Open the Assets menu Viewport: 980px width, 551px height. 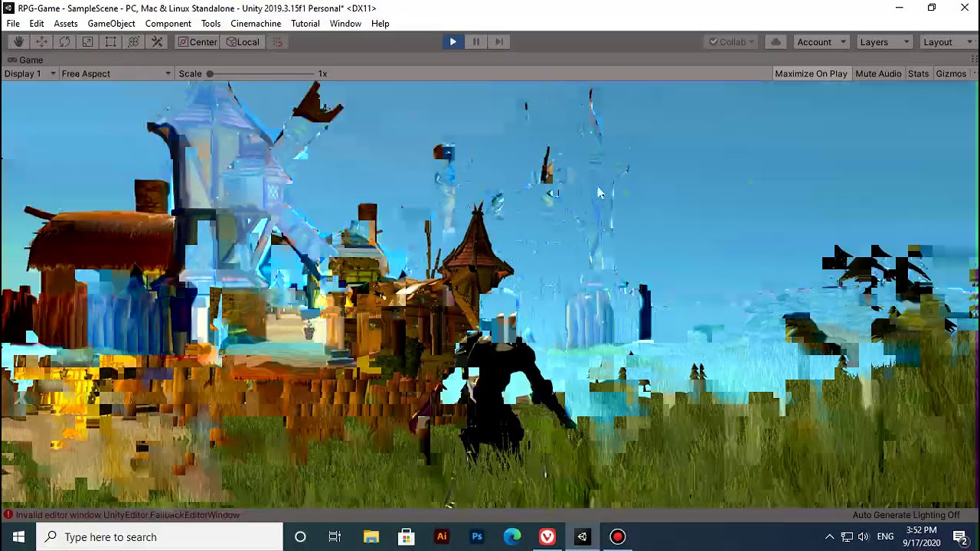click(66, 24)
